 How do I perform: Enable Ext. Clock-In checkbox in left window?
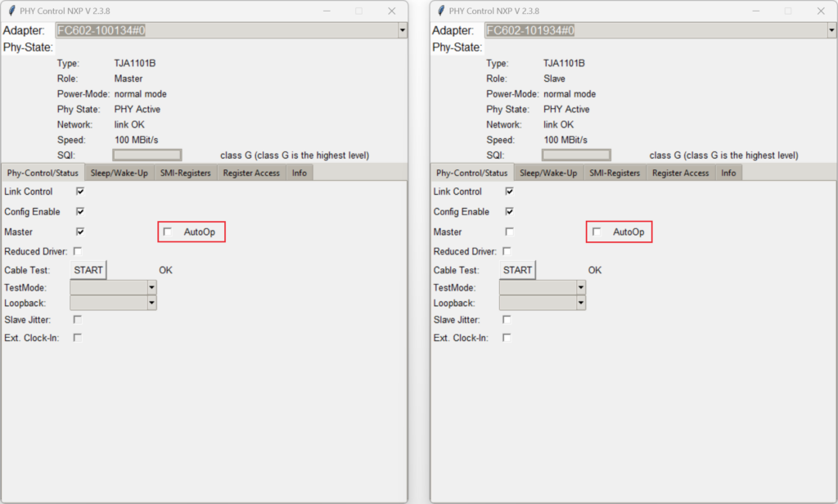78,337
